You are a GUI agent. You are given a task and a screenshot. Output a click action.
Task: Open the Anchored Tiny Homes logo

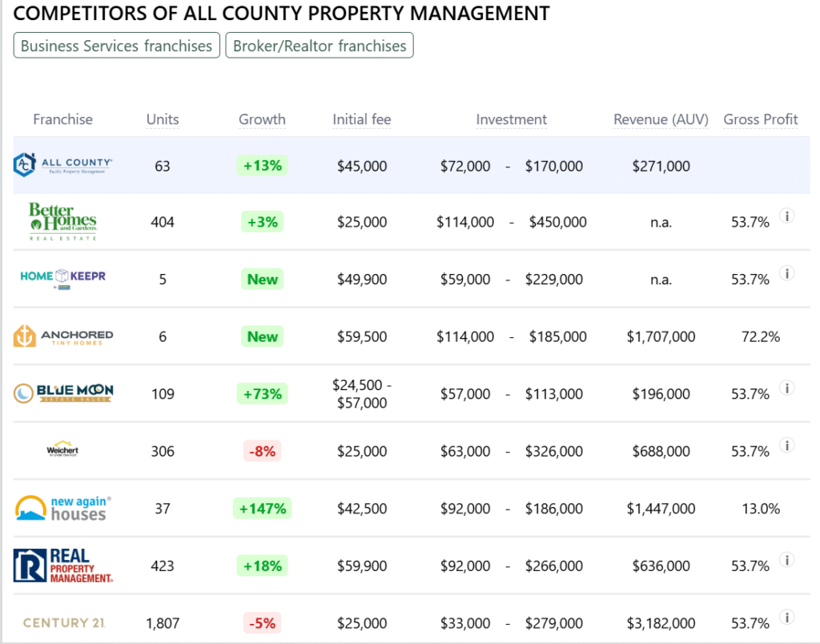point(62,336)
